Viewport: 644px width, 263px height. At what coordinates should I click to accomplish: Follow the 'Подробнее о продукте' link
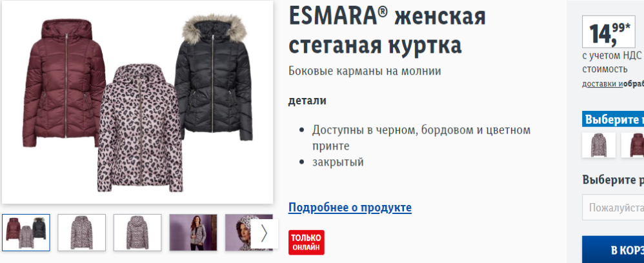350,208
